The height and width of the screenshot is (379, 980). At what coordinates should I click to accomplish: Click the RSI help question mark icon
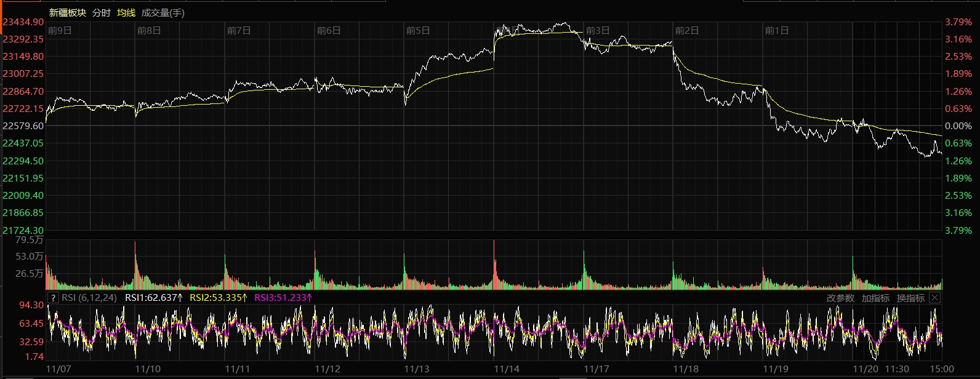click(54, 298)
